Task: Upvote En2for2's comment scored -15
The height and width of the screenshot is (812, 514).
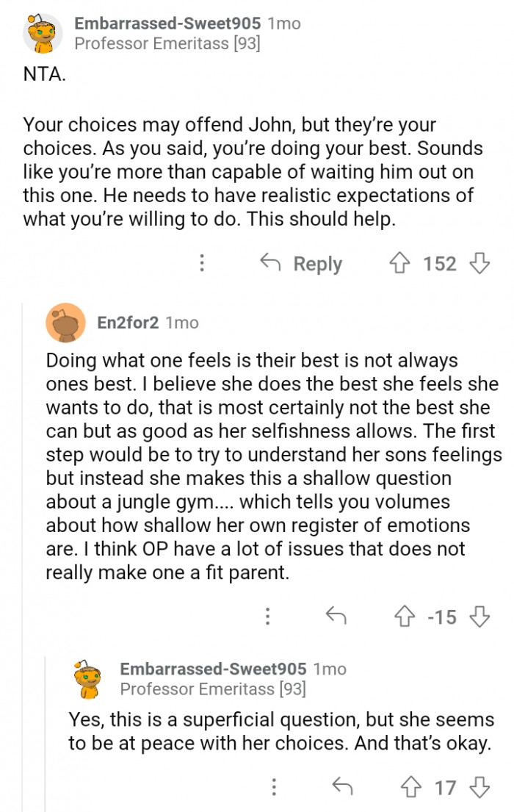Action: click(404, 617)
